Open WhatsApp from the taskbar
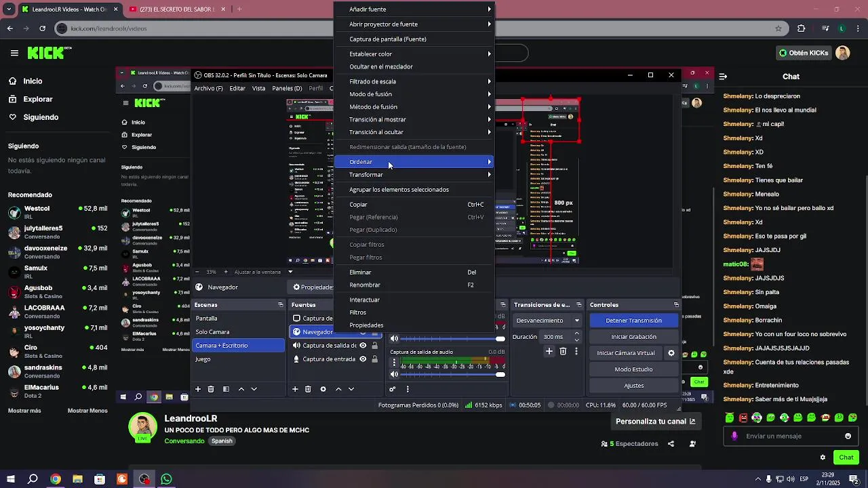 pos(166,479)
